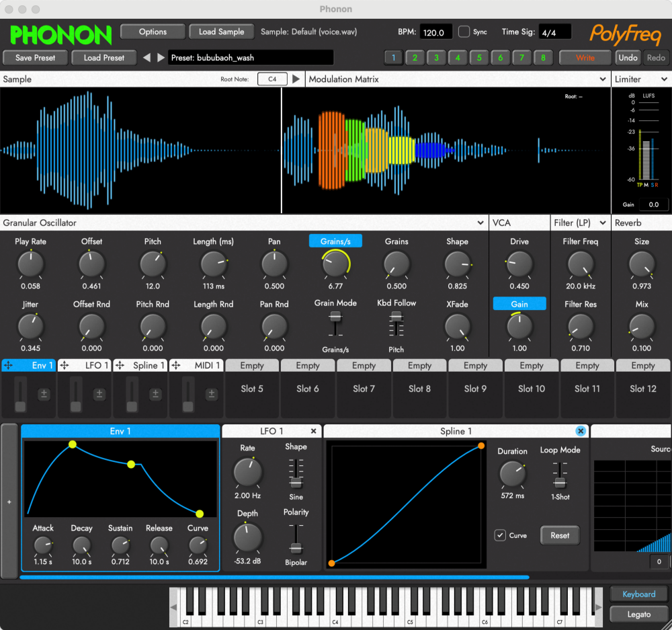
Task: Click the preset name field bububaoh_wash
Action: coord(251,57)
